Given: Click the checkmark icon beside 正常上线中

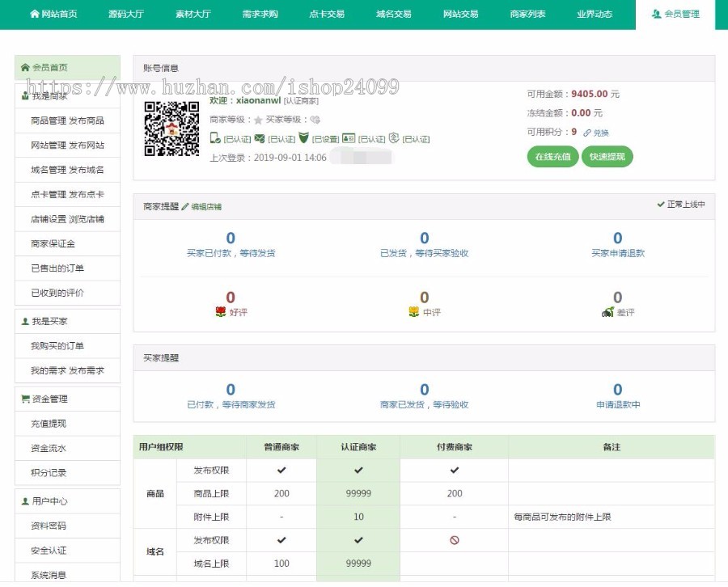Looking at the screenshot, I should [x=660, y=205].
